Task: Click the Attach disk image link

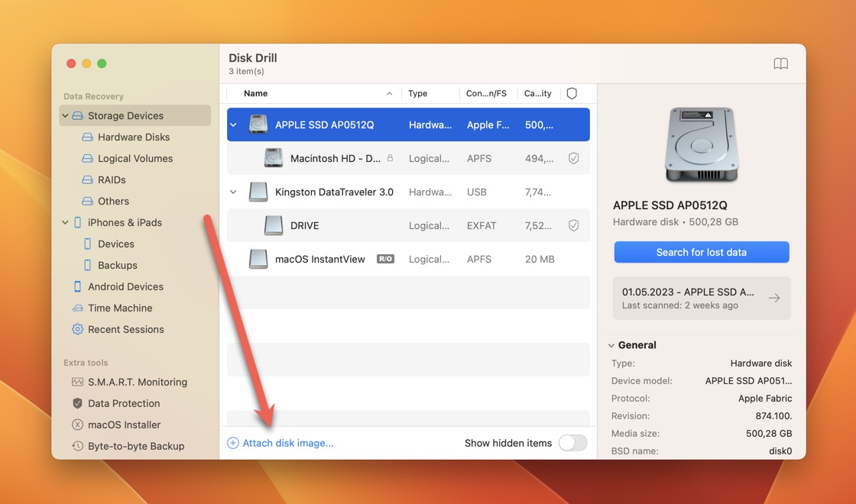Action: click(x=287, y=443)
